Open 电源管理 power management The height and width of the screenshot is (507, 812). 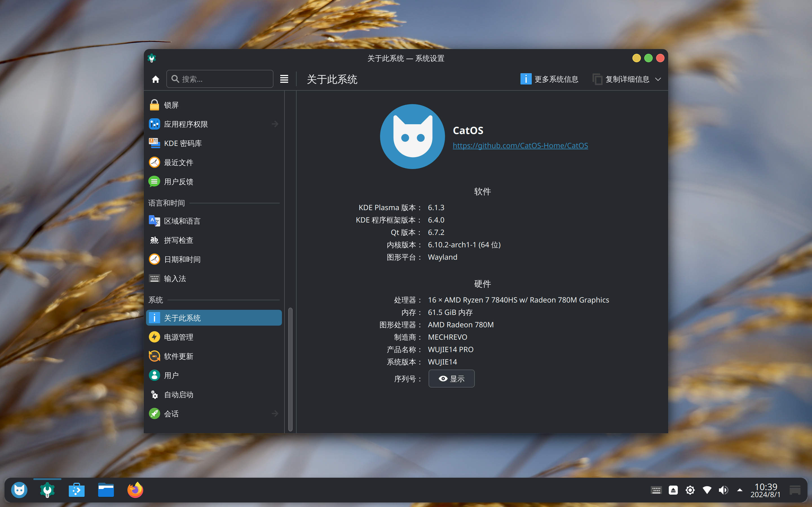[214, 337]
